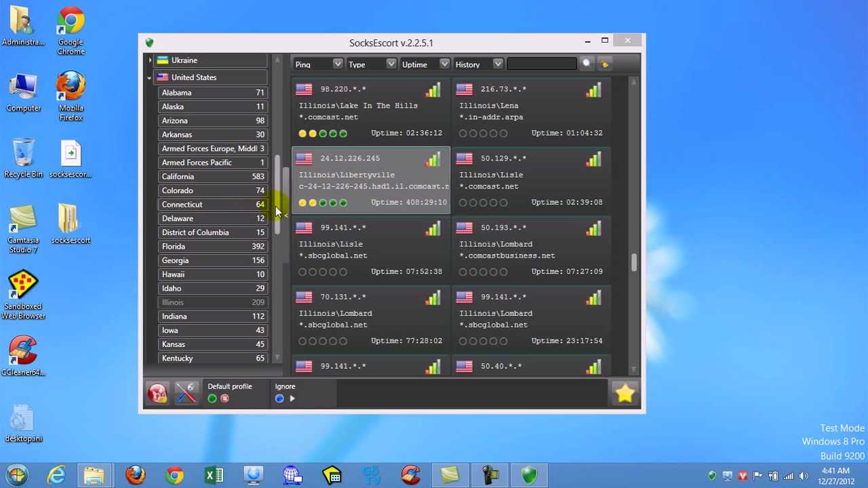Click the red Default profile stop button
This screenshot has height=488, width=868.
tap(225, 399)
